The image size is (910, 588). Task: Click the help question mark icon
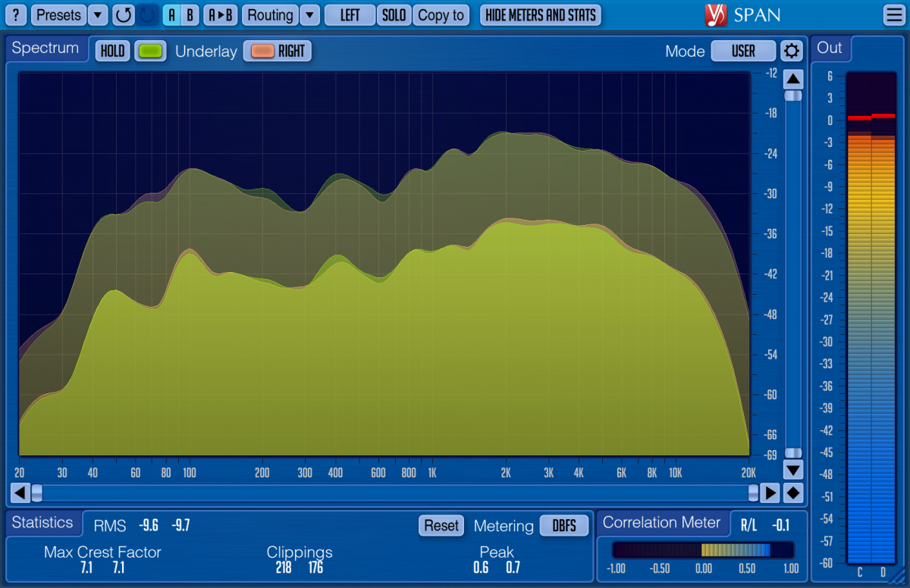click(x=17, y=15)
